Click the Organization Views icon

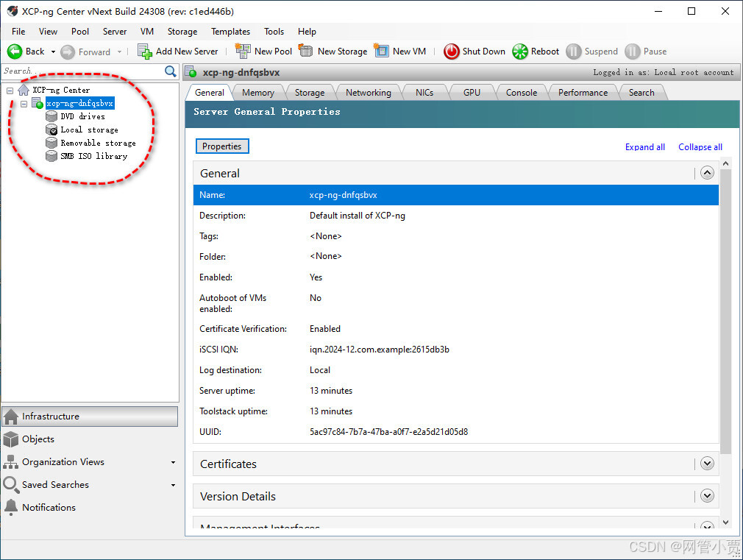pos(11,462)
